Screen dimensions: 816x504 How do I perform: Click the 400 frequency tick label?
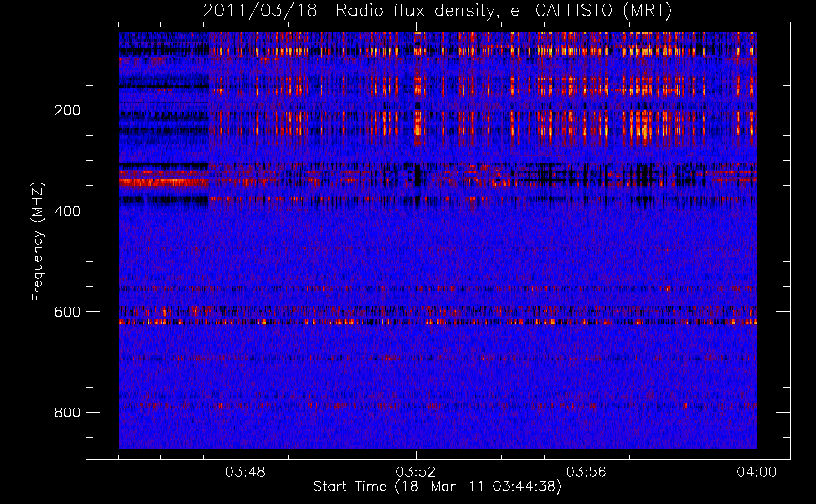pos(68,211)
